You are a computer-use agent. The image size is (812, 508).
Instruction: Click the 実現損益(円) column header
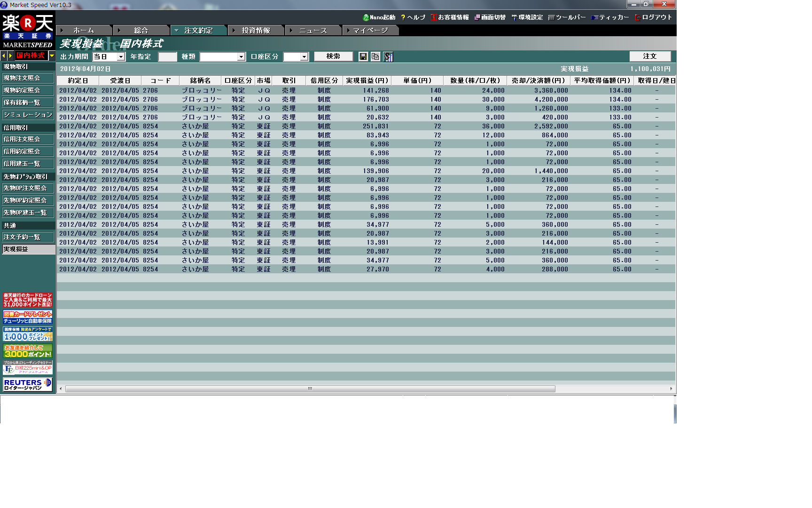(x=367, y=81)
